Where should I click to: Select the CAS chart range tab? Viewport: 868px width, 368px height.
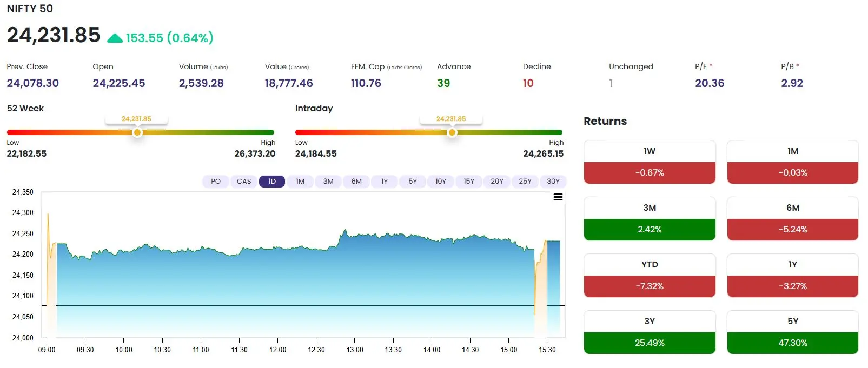[244, 182]
